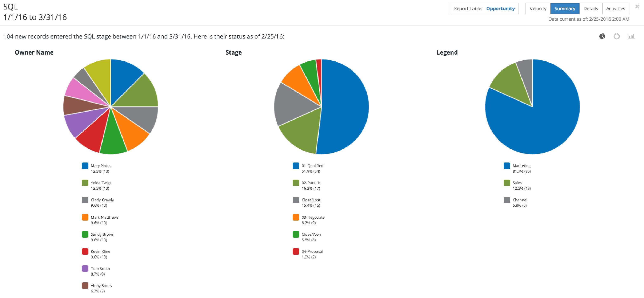
Task: Click the Marketing legend swatch
Action: coord(507,166)
